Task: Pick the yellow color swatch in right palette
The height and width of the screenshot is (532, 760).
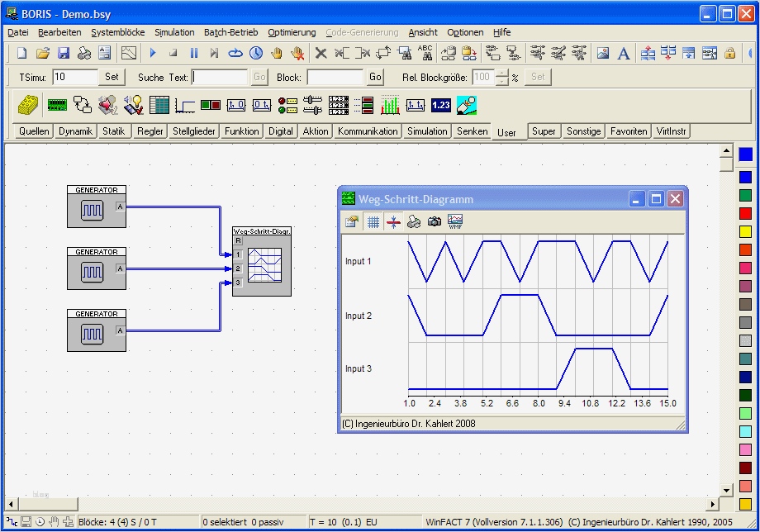Action: click(x=745, y=232)
